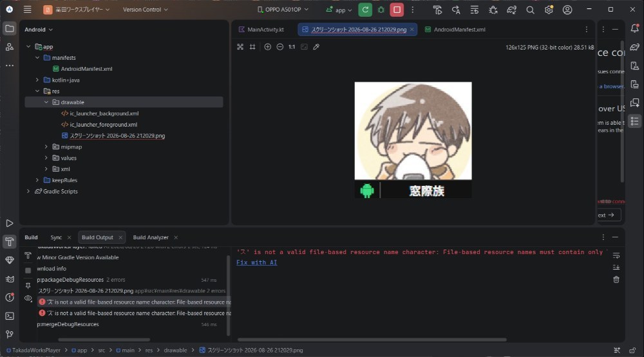Open the Version Control dropdown
This screenshot has width=644, height=357.
click(x=146, y=10)
